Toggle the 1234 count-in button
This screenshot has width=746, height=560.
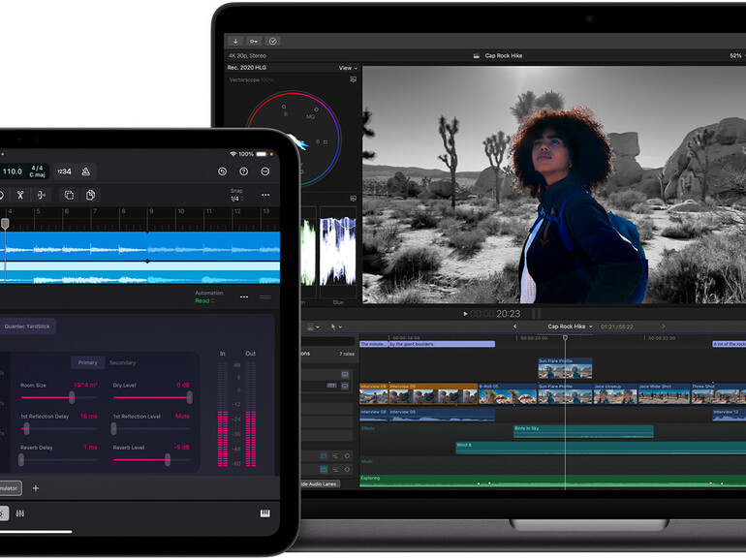pyautogui.click(x=65, y=171)
